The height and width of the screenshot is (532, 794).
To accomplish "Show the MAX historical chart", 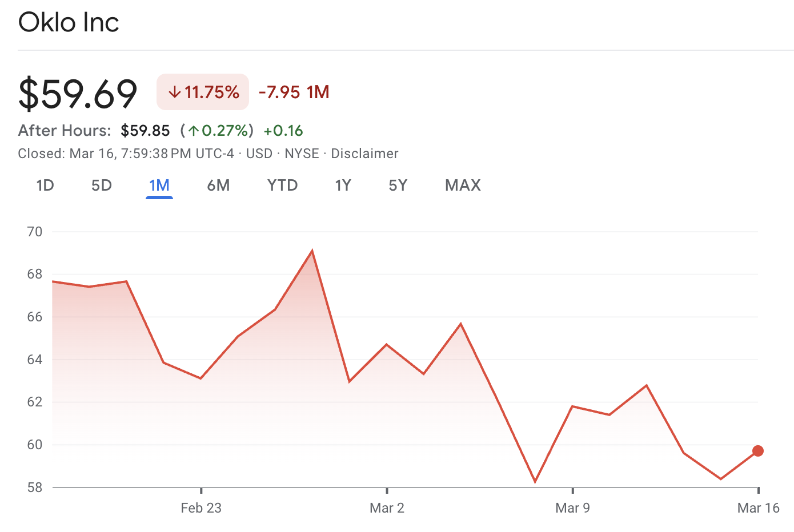I will coord(463,185).
